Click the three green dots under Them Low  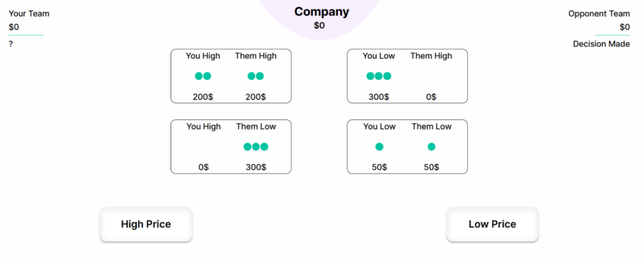coord(256,147)
